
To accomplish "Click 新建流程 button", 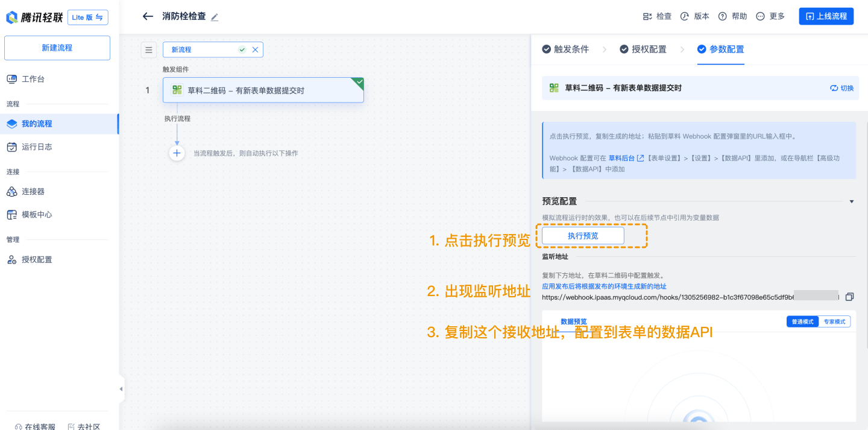I will (57, 48).
